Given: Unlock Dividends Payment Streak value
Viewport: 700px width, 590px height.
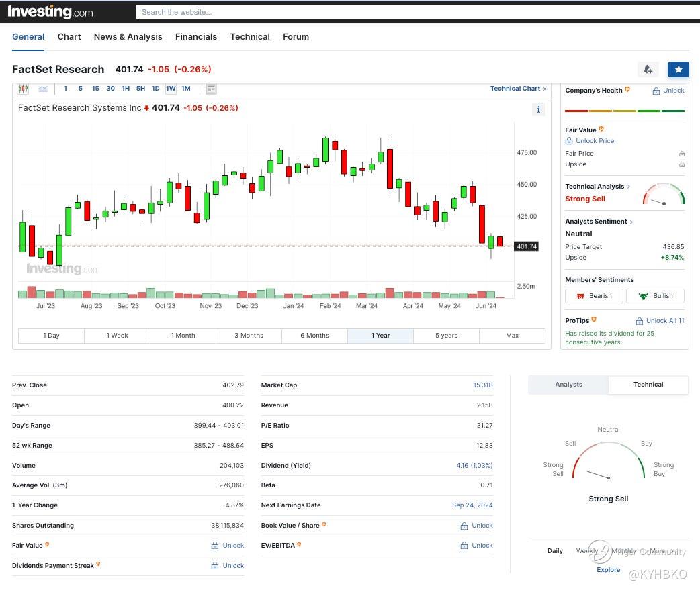Looking at the screenshot, I should 227,565.
